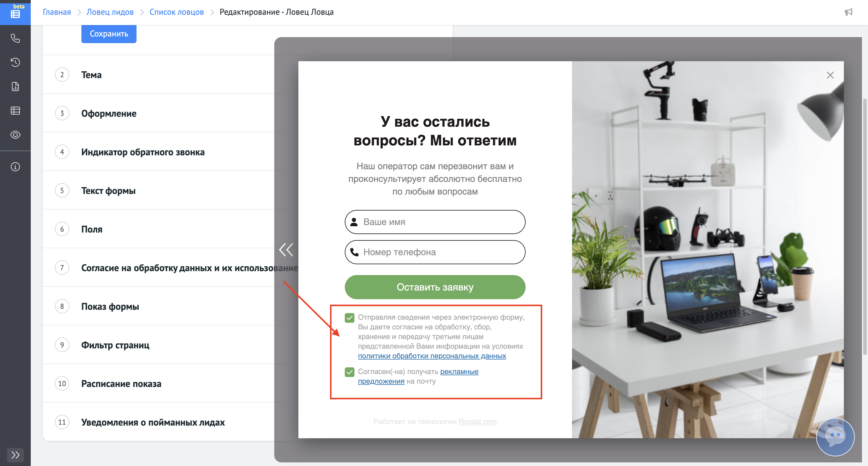868x466 pixels.
Task: Open Roistat.com link
Action: click(x=477, y=421)
